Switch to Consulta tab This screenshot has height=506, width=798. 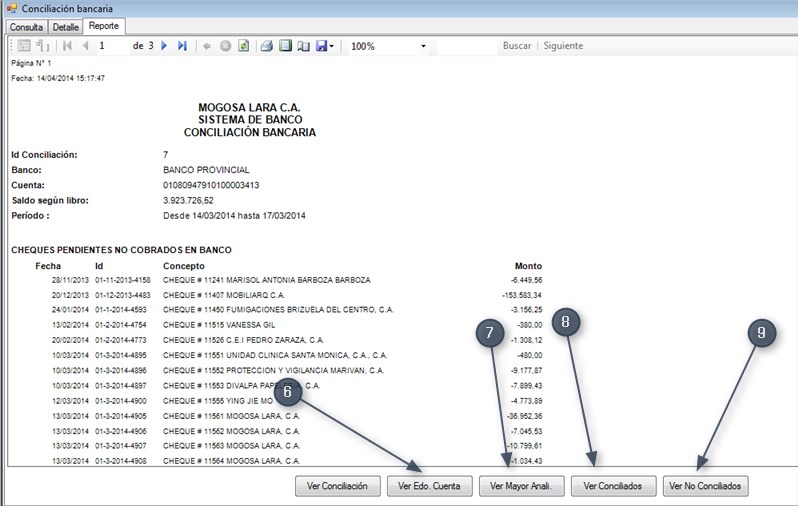point(26,27)
